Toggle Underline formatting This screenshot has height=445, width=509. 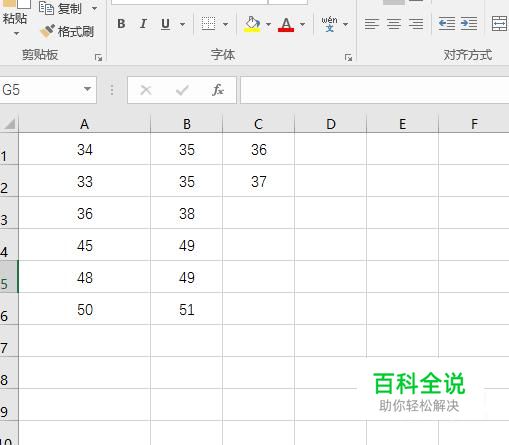[165, 24]
